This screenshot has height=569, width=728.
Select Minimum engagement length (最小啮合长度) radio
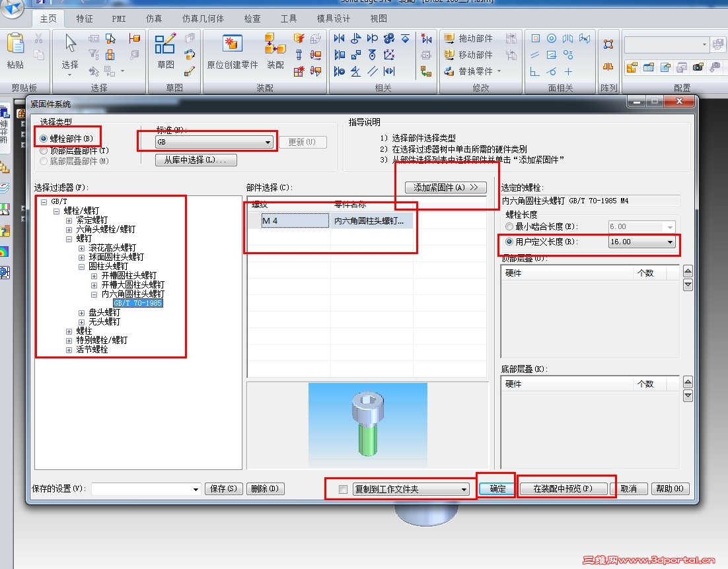coord(509,226)
